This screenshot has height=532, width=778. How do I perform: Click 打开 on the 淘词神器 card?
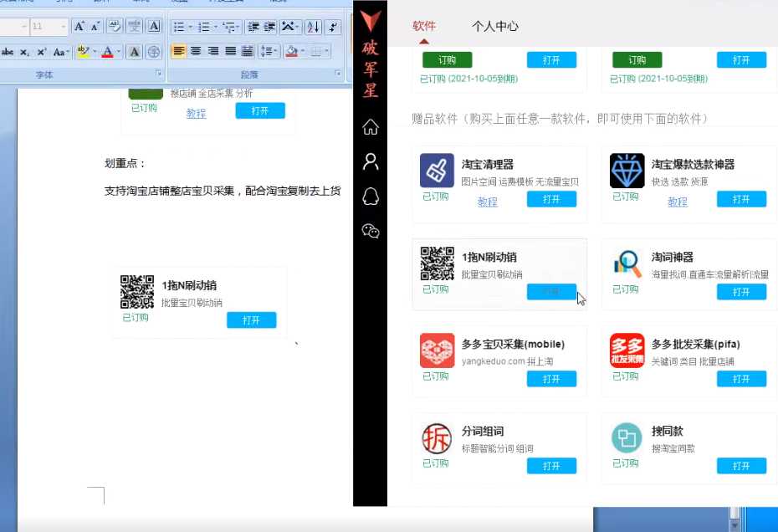(x=742, y=292)
